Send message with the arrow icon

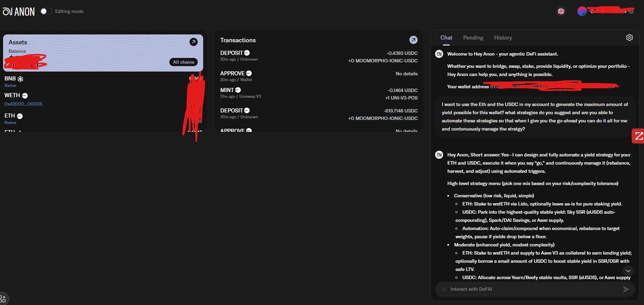pos(626,289)
